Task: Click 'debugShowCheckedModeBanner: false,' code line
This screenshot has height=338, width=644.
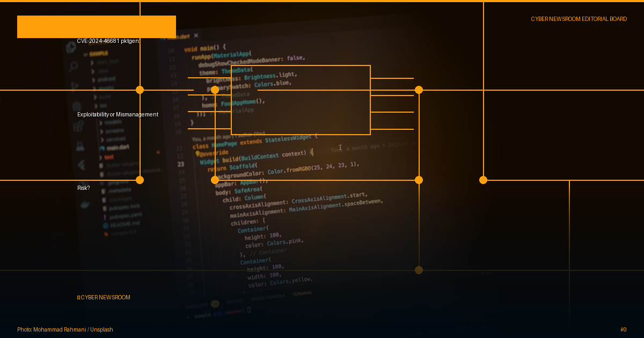Action: coord(252,61)
